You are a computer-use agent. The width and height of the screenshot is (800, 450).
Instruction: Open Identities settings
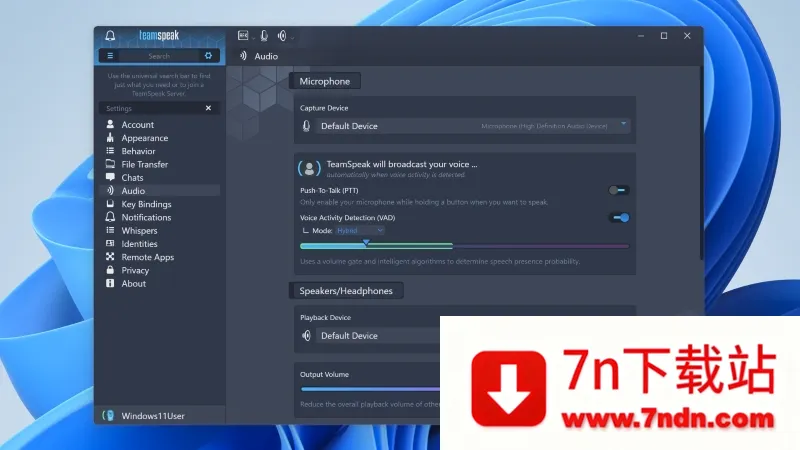click(x=159, y=244)
